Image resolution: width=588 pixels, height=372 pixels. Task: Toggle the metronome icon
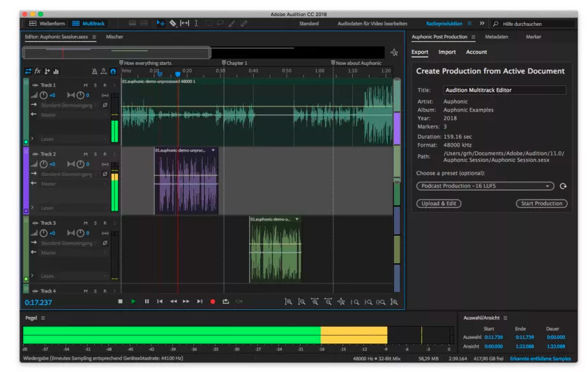pyautogui.click(x=94, y=71)
